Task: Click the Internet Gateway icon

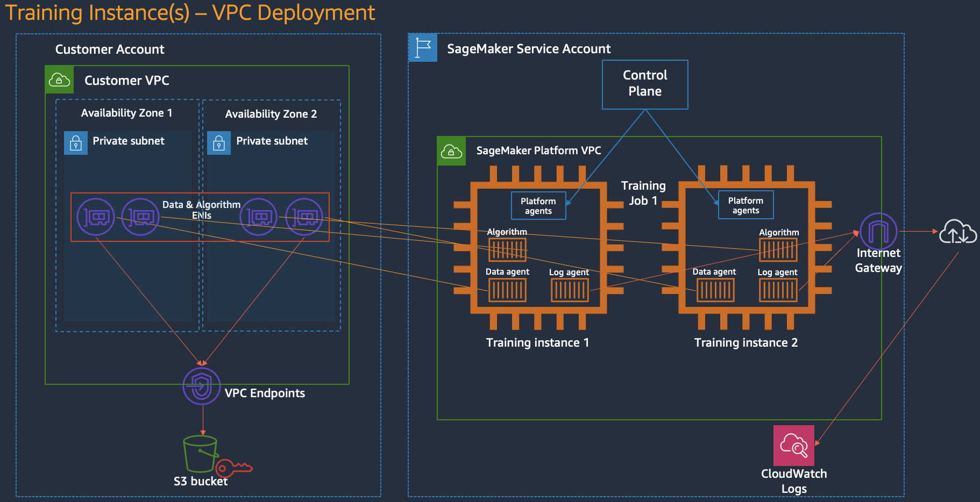Action: coord(878,232)
